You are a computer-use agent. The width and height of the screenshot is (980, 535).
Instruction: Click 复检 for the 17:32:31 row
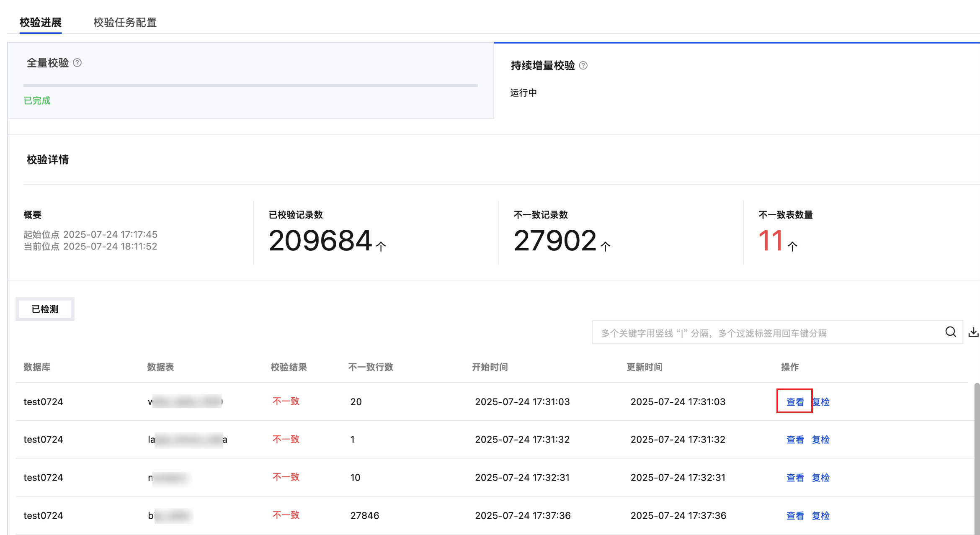[820, 478]
